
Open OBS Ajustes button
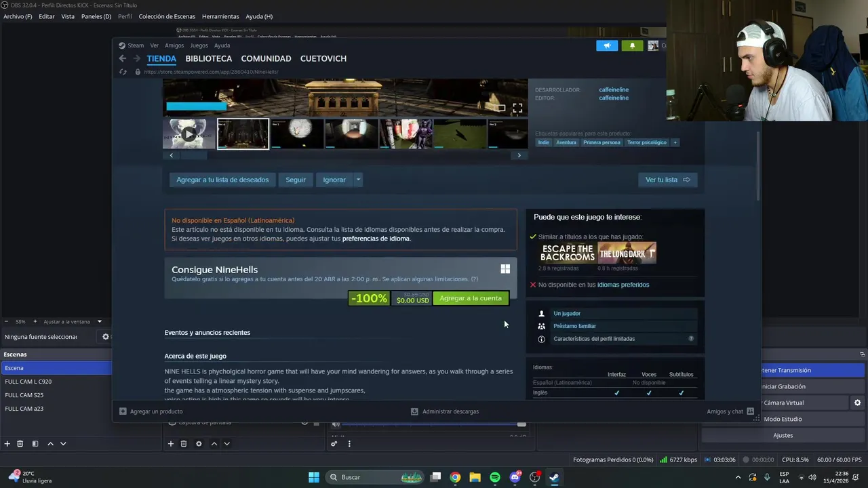(783, 435)
